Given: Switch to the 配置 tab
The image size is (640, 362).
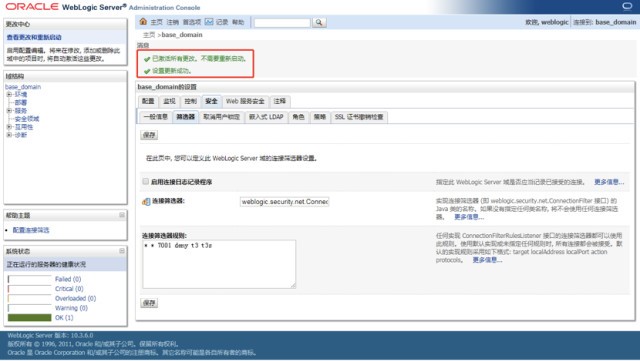Looking at the screenshot, I should pos(148,101).
